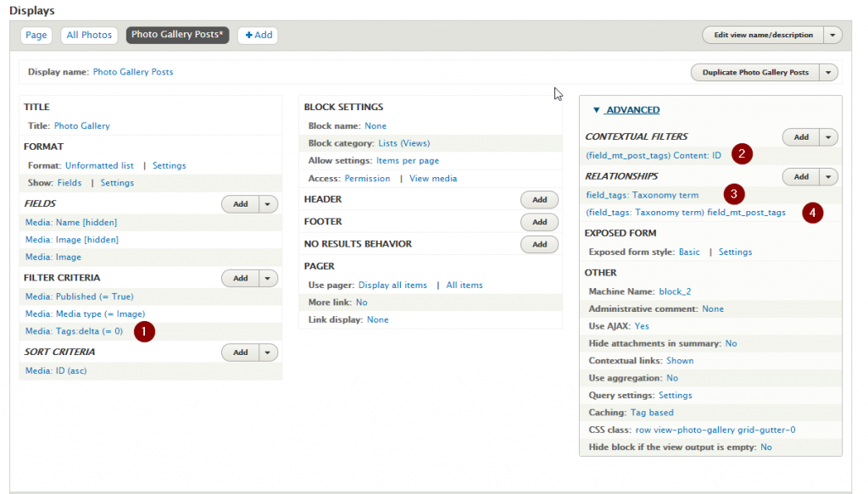The image size is (868, 494).
Task: Click the Unformatted list format link
Action: click(x=99, y=166)
